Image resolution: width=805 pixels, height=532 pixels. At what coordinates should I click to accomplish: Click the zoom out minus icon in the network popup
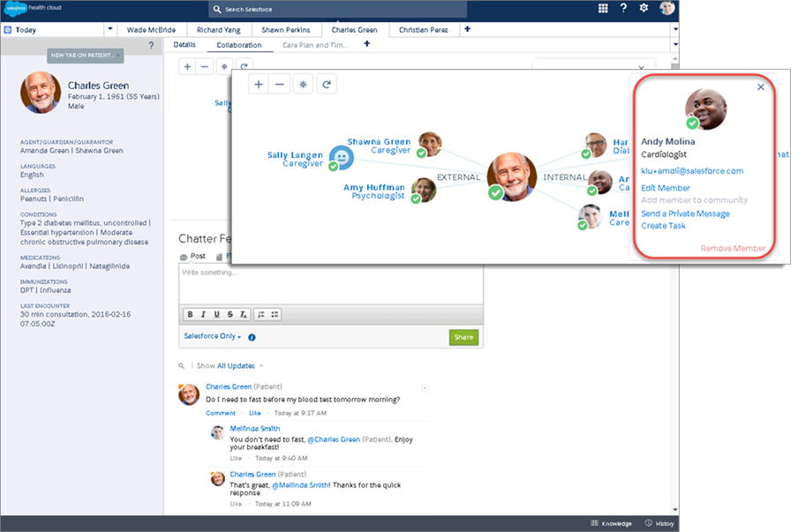(x=280, y=84)
